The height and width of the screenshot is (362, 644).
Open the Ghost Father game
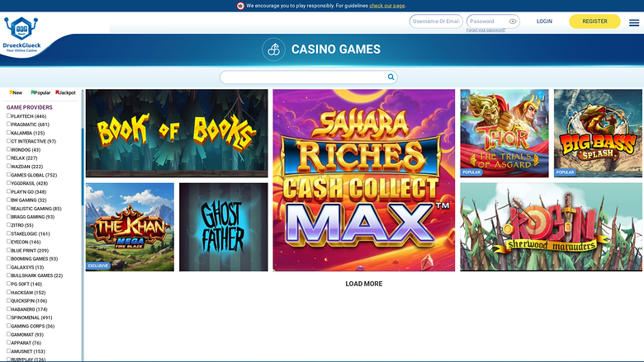click(x=224, y=227)
